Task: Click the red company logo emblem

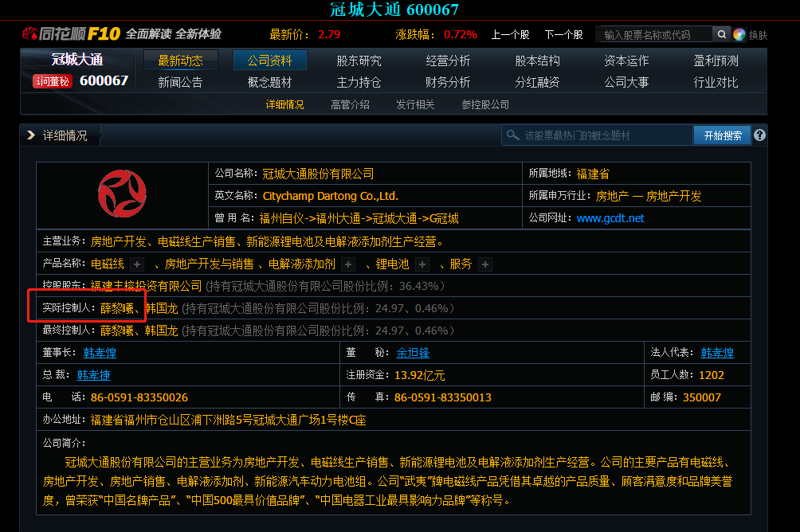Action: tap(120, 194)
